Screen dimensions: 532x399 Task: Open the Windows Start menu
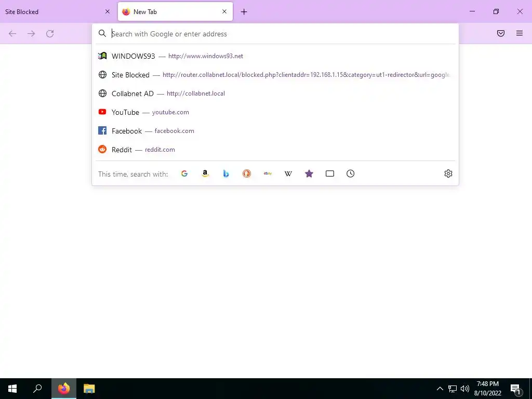[x=12, y=389]
